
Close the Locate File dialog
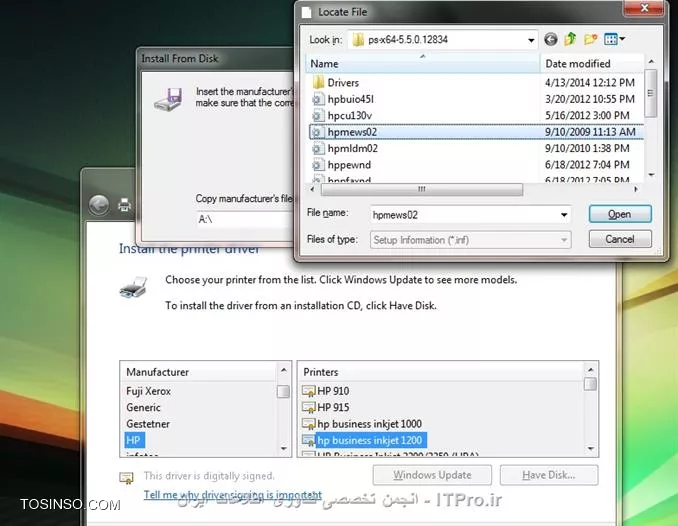tap(644, 7)
